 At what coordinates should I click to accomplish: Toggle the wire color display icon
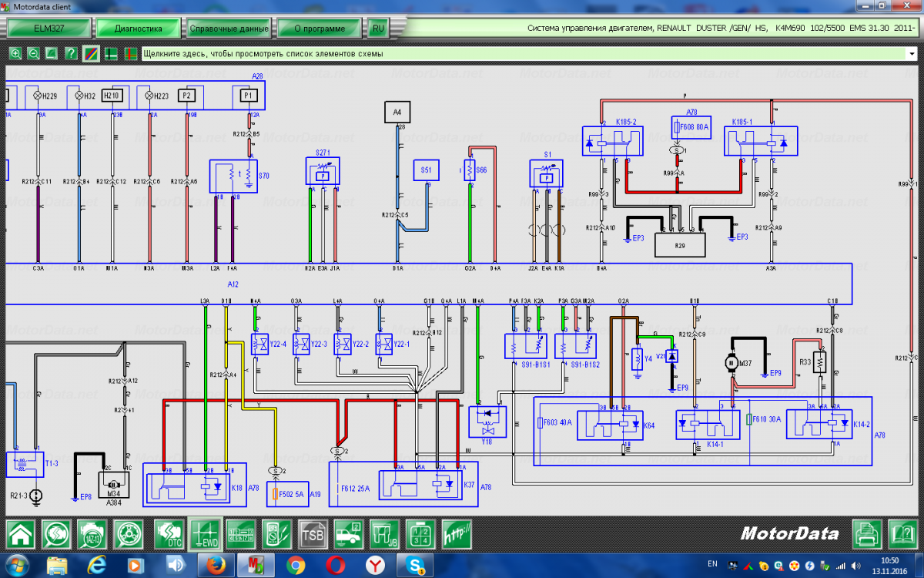(90, 54)
